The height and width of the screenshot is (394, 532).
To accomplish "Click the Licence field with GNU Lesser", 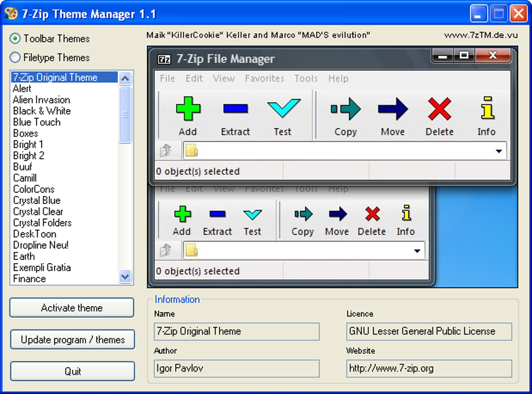I will pos(429,331).
